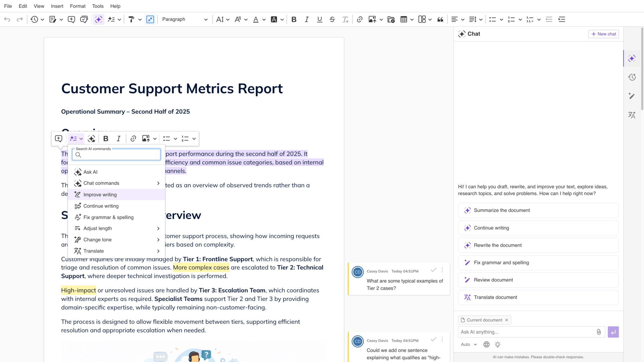644x362 pixels.
Task: Click the New chat button
Action: tap(603, 34)
